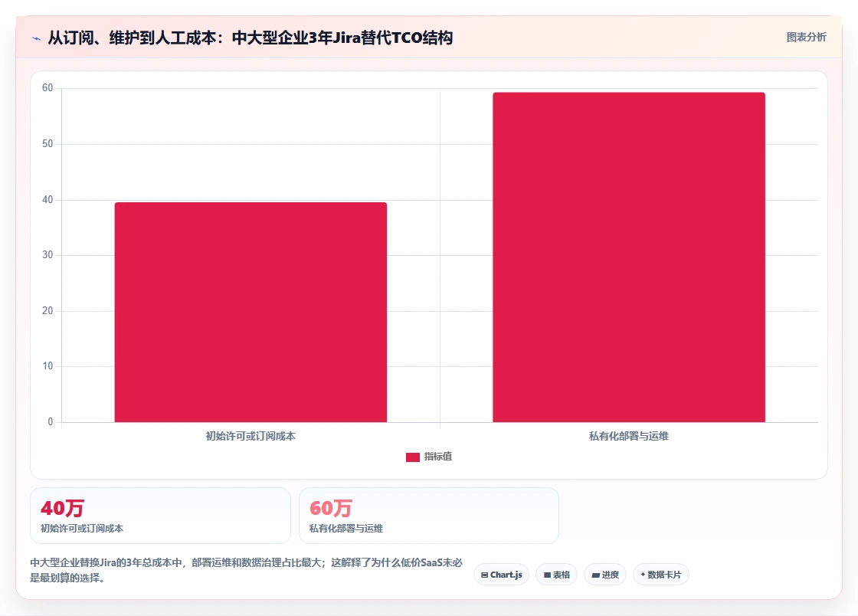The width and height of the screenshot is (858, 616).
Task: Click the small icon before the chart title
Action: coord(37,38)
